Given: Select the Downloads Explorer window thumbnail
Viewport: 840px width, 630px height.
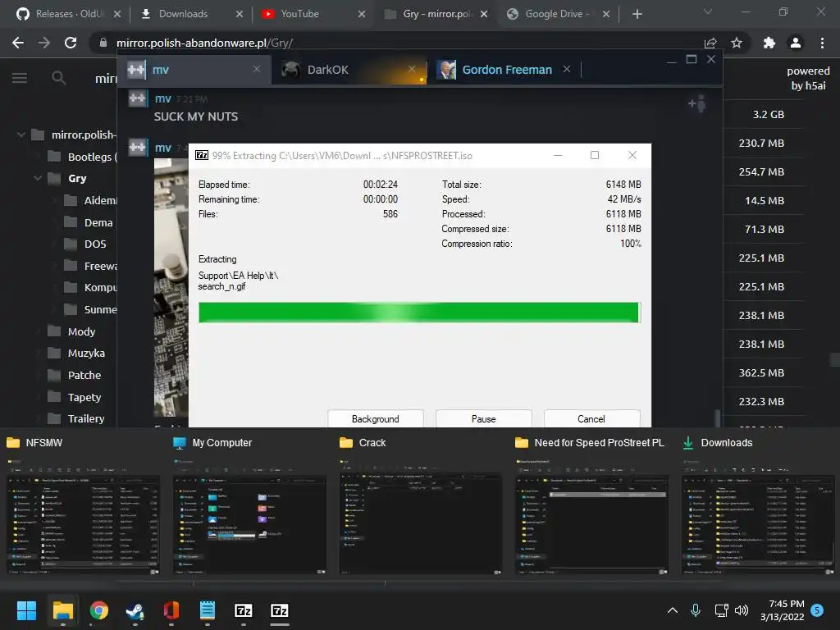Looking at the screenshot, I should [x=758, y=506].
